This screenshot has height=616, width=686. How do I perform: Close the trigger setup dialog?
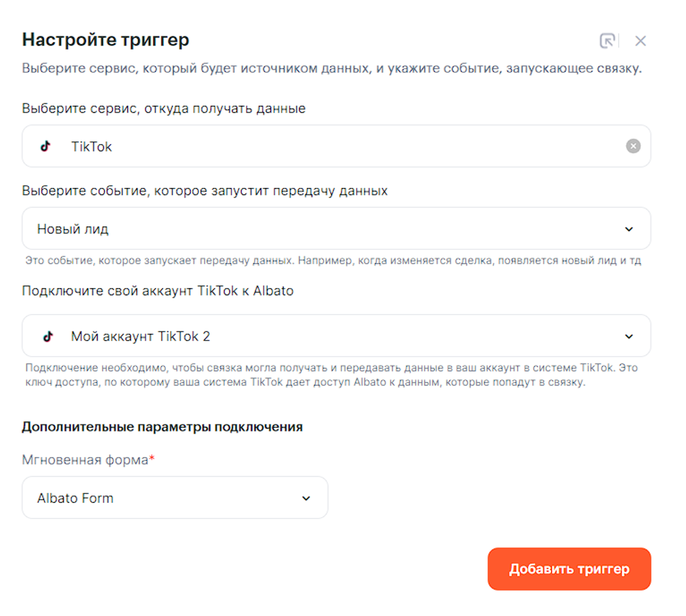tap(640, 41)
